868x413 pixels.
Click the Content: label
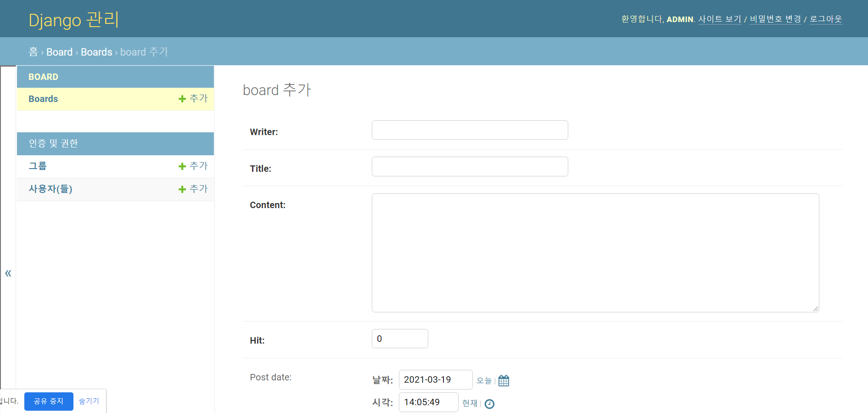coord(268,205)
